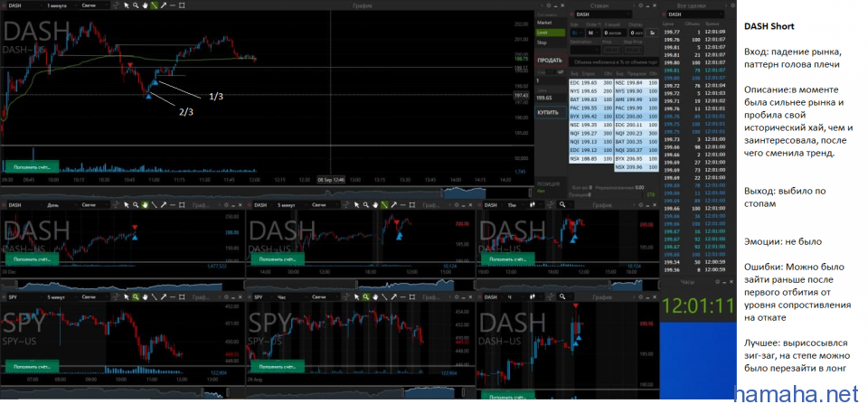
Task: Click the navigator strip under the DASH 5 минут chart
Action: coord(360,286)
